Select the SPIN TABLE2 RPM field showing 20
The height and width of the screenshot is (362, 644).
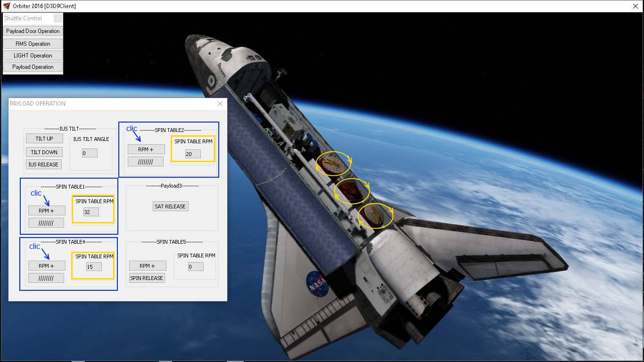[x=193, y=154]
